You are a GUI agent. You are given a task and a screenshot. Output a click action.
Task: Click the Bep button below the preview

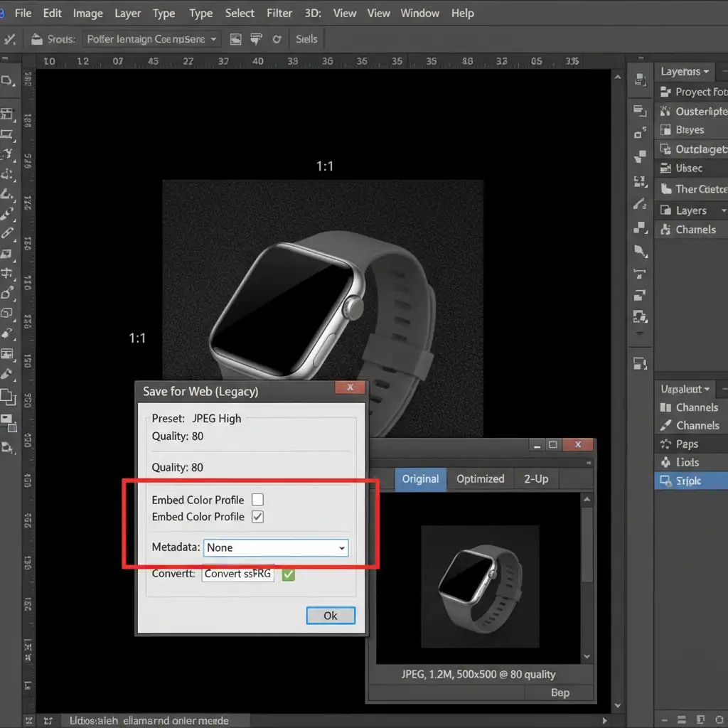pyautogui.click(x=560, y=692)
